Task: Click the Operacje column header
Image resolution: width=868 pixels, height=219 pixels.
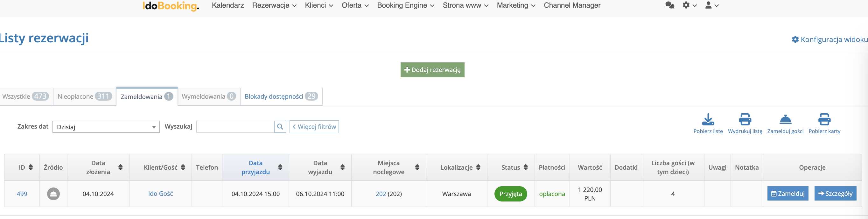Action: point(812,167)
